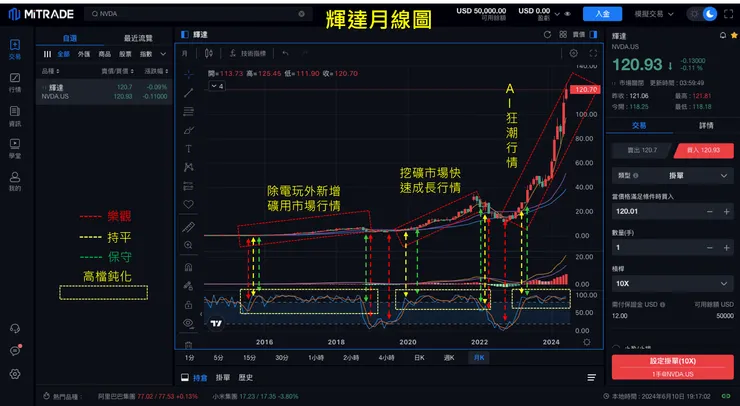This screenshot has width=740, height=406.
Task: Select the horizontal lines tool
Action: 188,111
